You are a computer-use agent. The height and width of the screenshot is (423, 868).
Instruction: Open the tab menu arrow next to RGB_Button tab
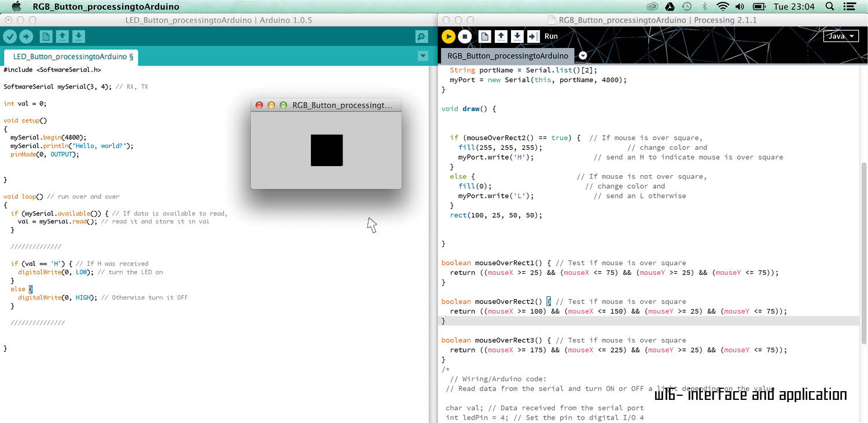click(x=583, y=56)
